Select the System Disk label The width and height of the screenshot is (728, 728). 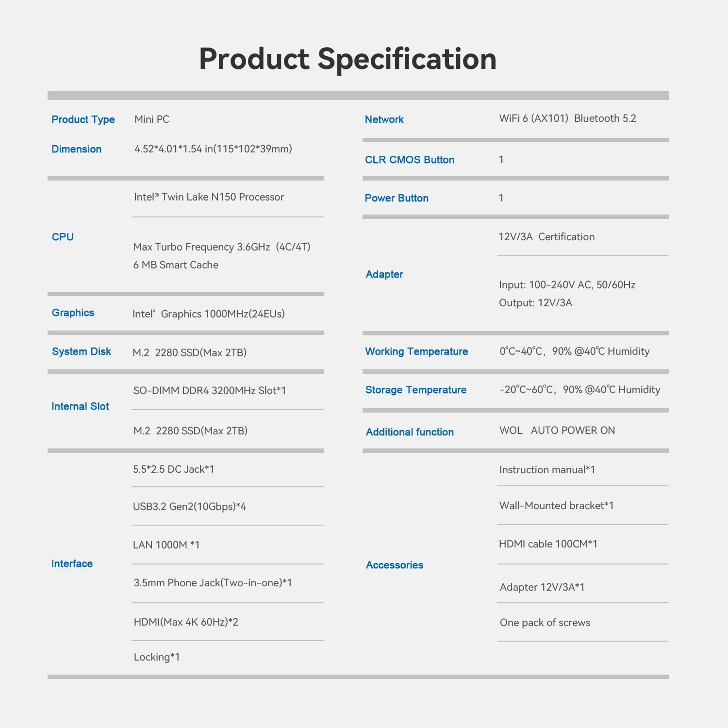[82, 351]
